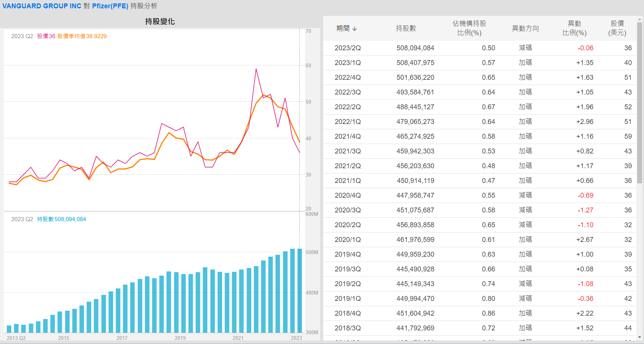The width and height of the screenshot is (644, 344).
Task: Open the VANGUARD GROUP INC link
Action: click(42, 6)
